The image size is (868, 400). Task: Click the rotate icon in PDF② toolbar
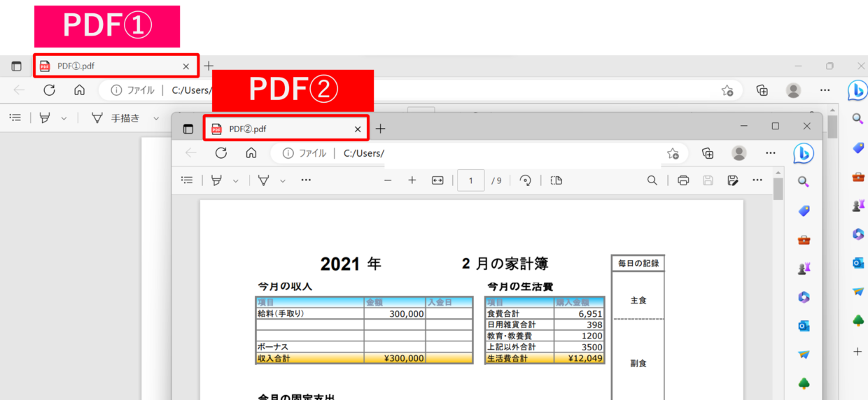click(x=525, y=180)
